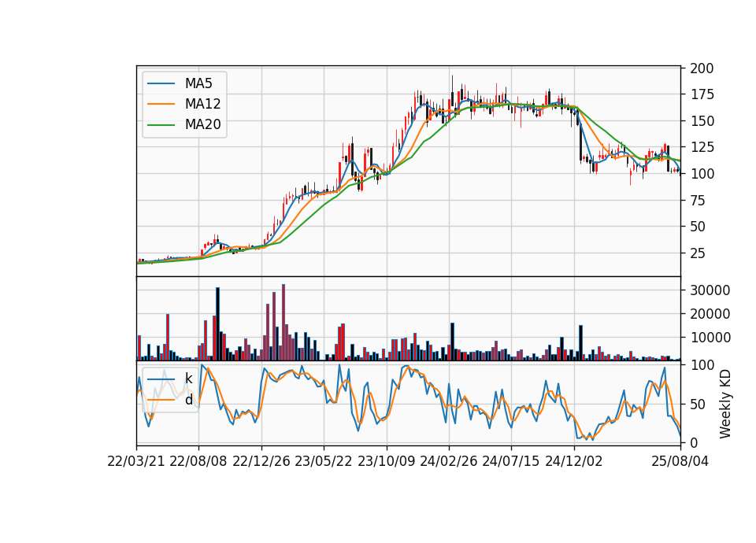The height and width of the screenshot is (543, 756).
Task: Click the 75 price axis label
Action: pyautogui.click(x=699, y=200)
